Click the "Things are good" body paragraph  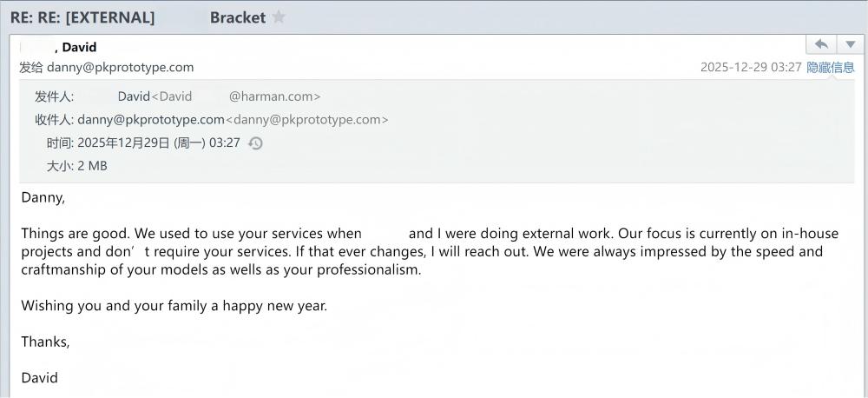tap(421, 252)
